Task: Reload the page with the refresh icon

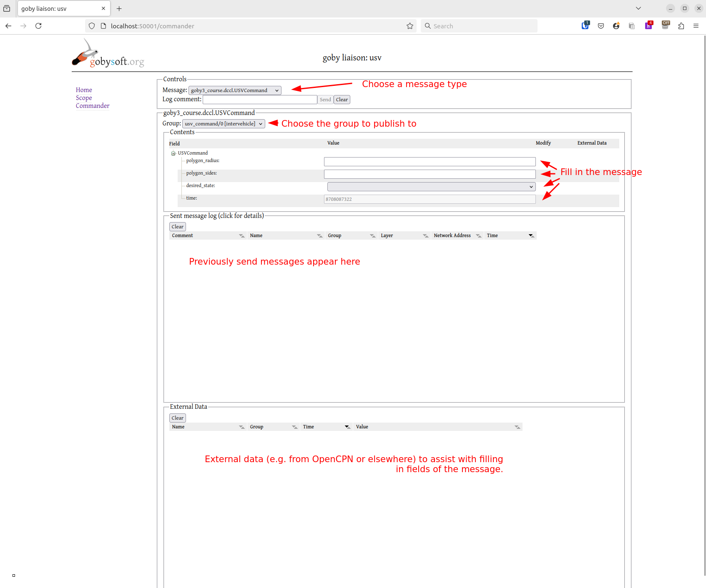Action: 38,26
